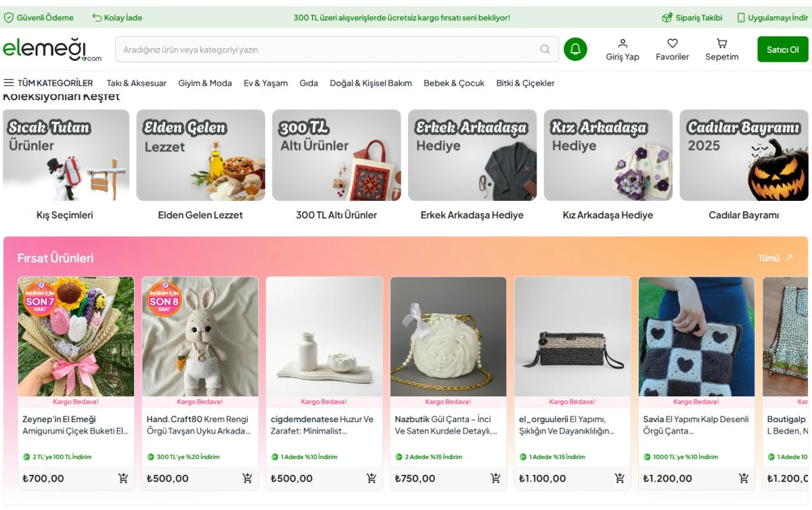Open Sepetim shopping cart icon

coord(722,44)
